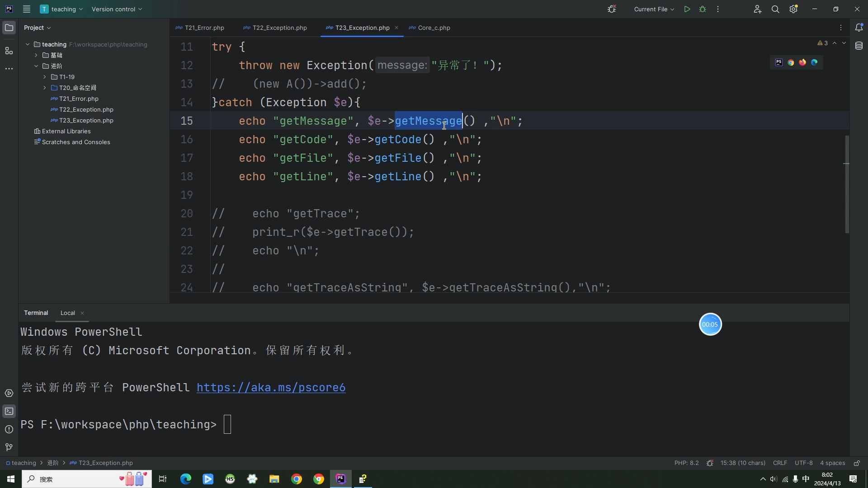Screen dimensions: 868x488
Task: Open the main hamburger menu
Action: tap(27, 9)
